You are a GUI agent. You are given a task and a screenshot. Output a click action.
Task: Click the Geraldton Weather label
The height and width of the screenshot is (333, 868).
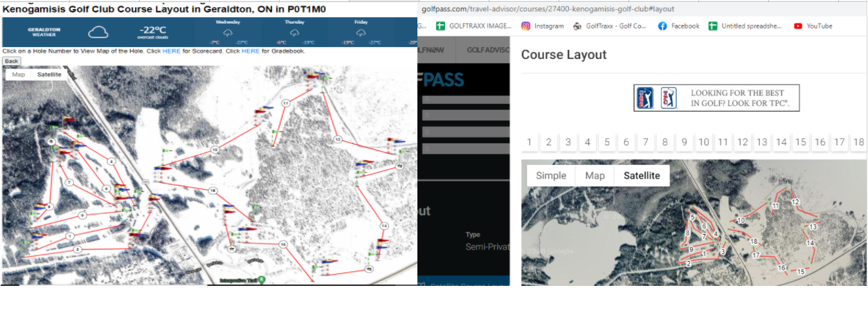(44, 32)
